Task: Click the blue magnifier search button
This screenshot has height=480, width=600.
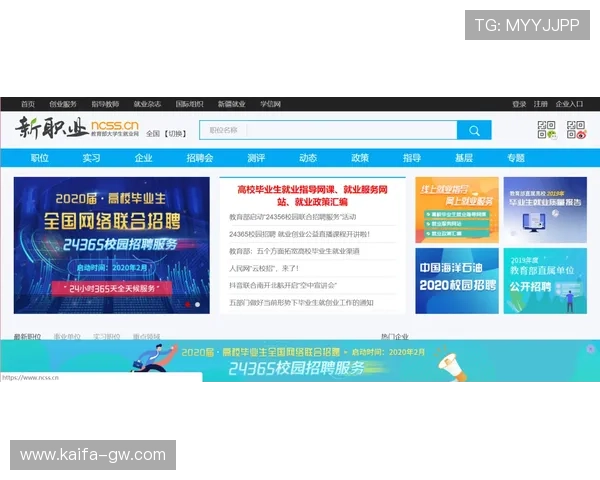Action: [474, 131]
